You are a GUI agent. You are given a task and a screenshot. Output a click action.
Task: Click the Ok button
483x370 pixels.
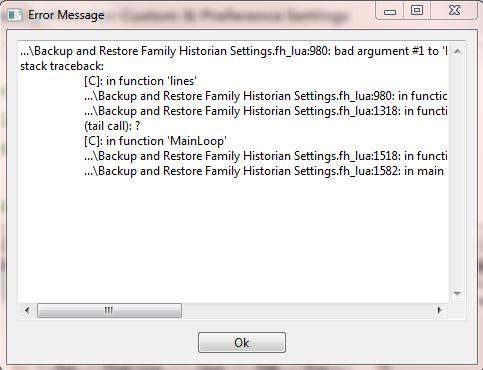(242, 342)
